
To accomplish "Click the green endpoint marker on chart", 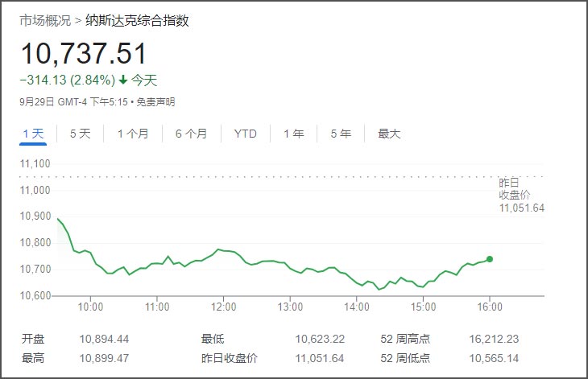I will click(x=490, y=259).
